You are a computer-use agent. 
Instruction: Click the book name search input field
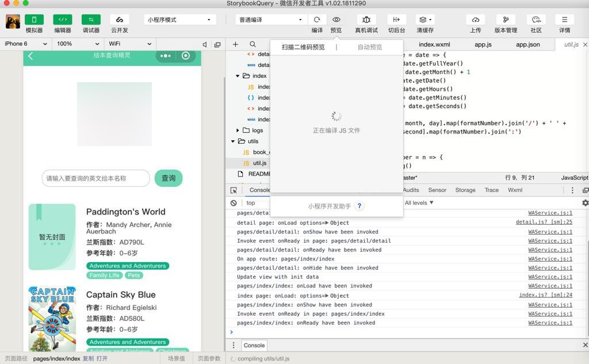(x=96, y=178)
